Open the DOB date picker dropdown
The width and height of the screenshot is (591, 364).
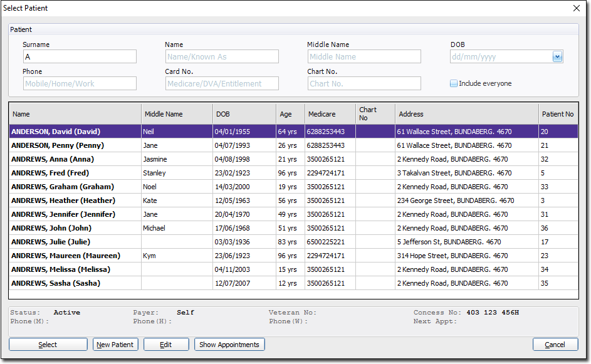pos(557,57)
